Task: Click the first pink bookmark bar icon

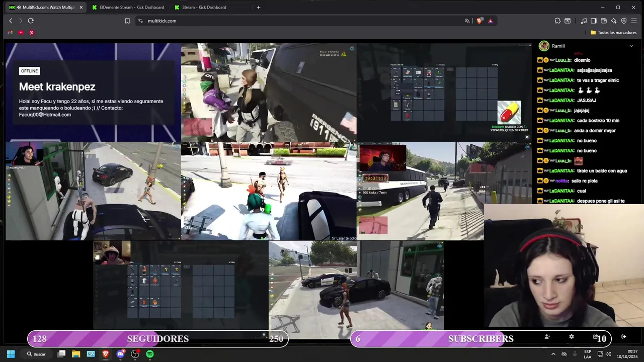Action: click(x=10, y=33)
